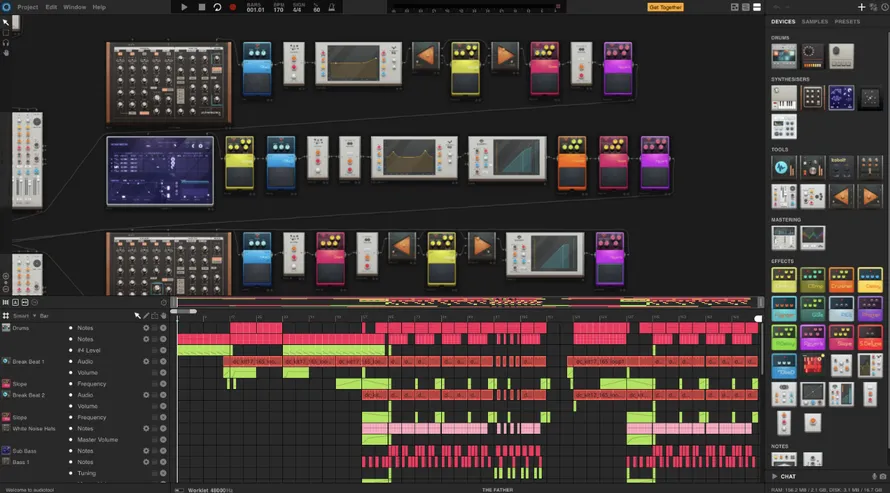Select the Stereo Detune red effect pedal
Screen dimensions: 890x493
click(x=870, y=338)
